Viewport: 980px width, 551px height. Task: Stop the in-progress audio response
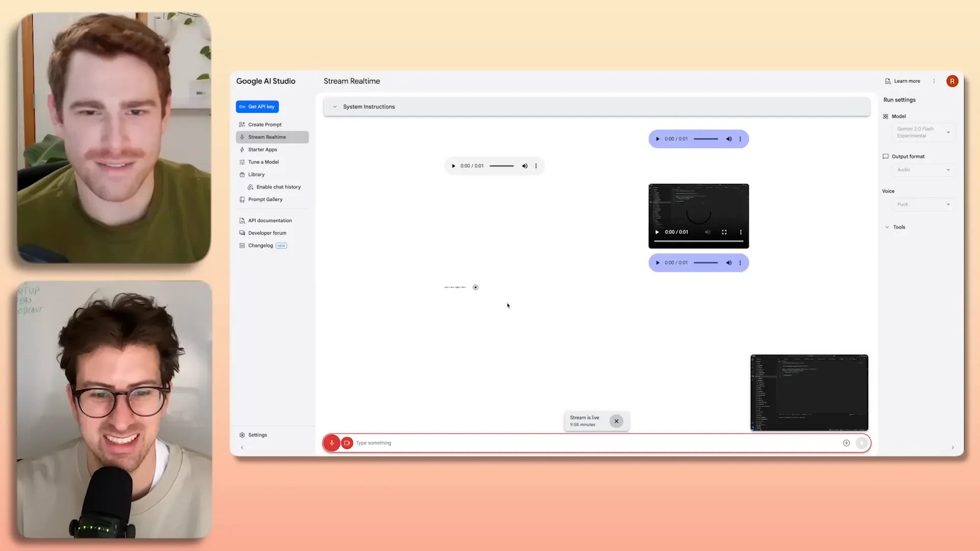tap(475, 287)
